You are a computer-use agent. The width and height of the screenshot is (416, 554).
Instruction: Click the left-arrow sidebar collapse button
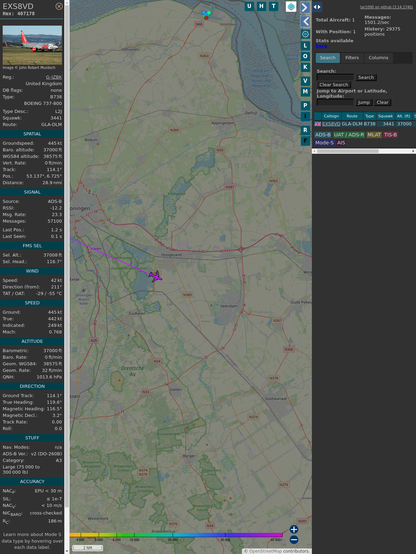coord(305,21)
